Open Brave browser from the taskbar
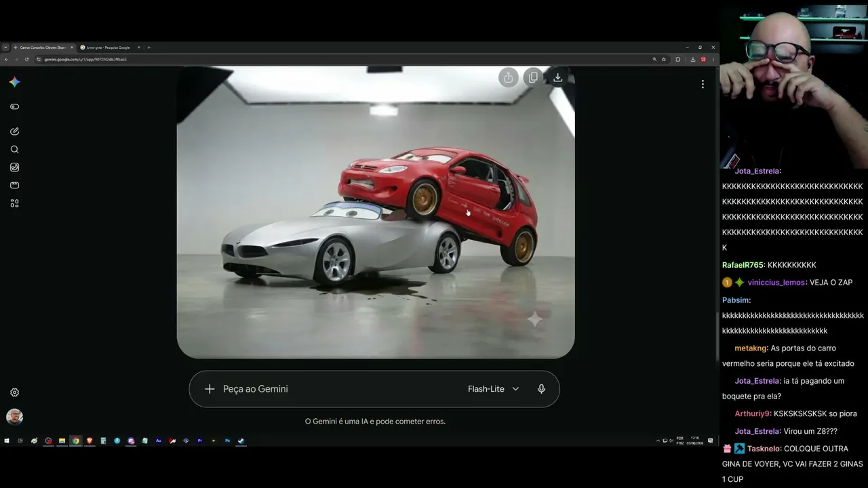The width and height of the screenshot is (868, 488). [x=90, y=441]
